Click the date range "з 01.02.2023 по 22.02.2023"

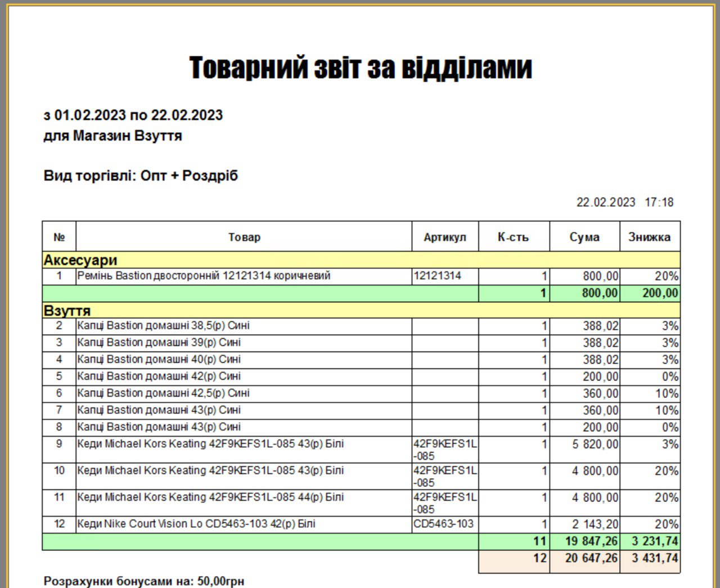point(133,115)
